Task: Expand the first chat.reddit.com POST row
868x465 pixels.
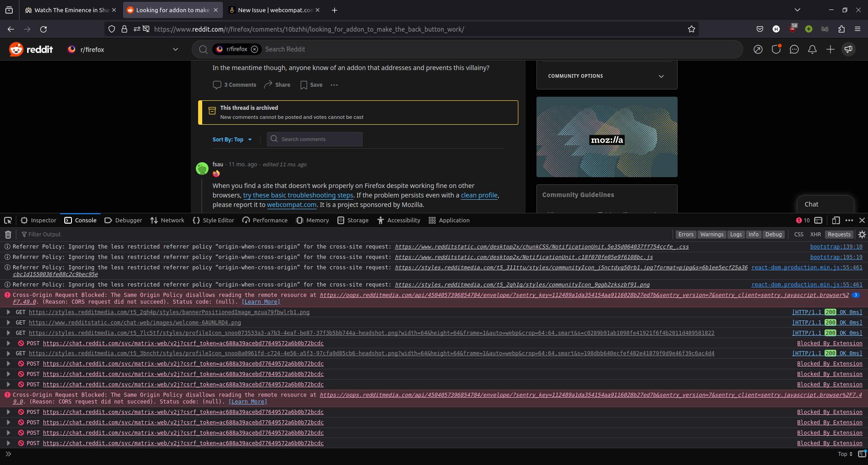Action: 8,343
